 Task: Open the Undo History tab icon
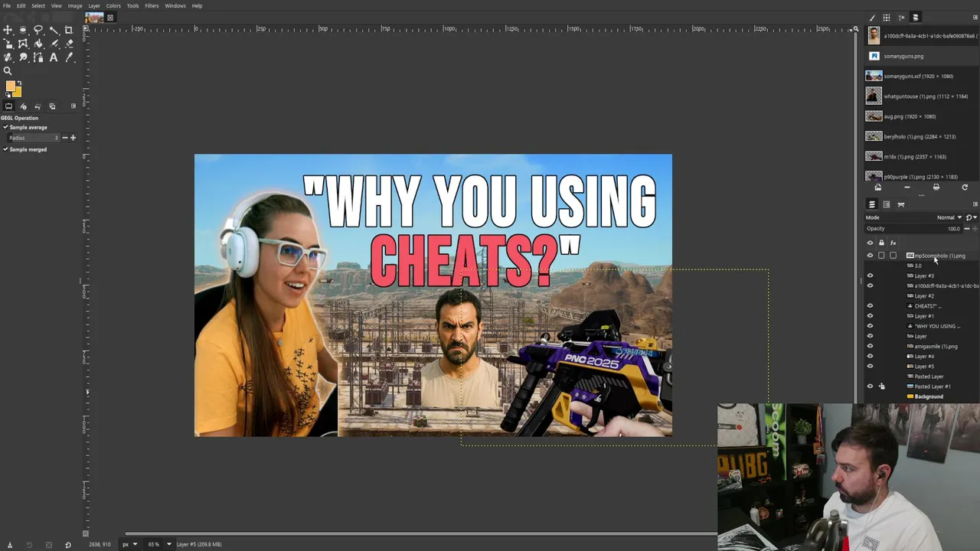click(x=38, y=106)
